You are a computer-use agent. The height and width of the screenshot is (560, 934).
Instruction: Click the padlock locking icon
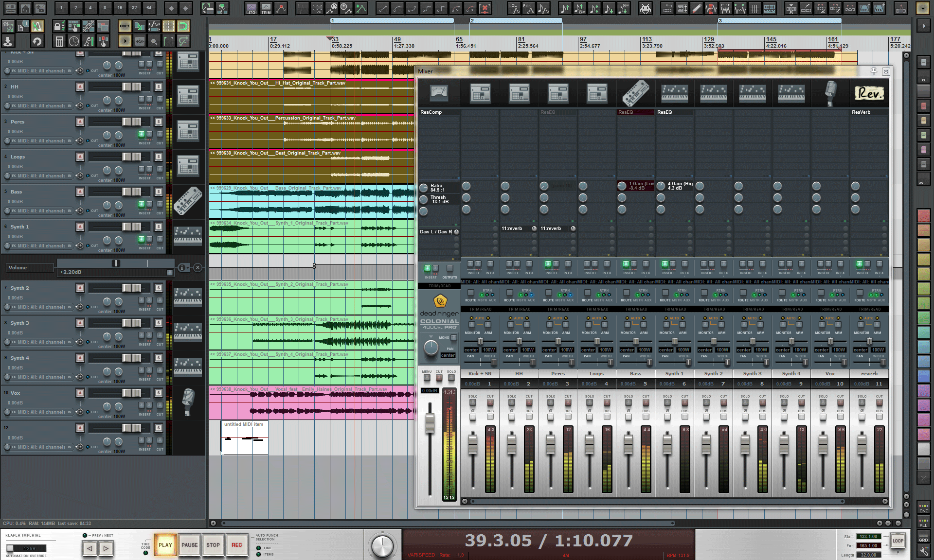click(x=59, y=26)
